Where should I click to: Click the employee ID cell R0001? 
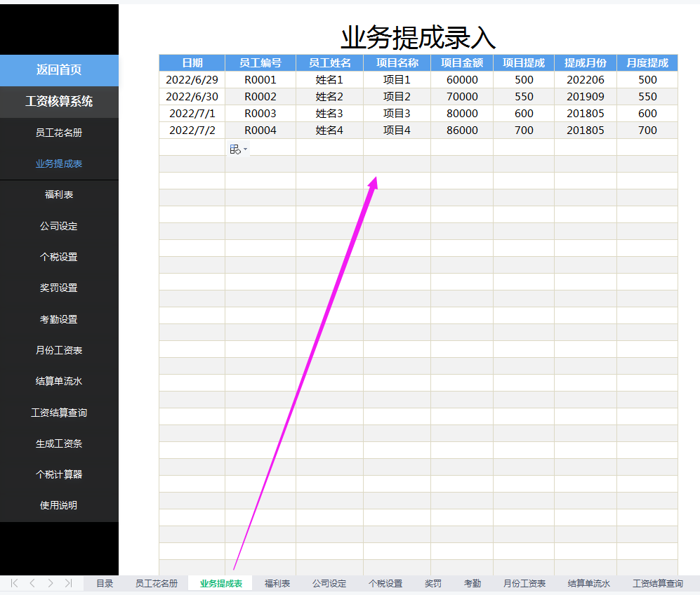point(260,79)
